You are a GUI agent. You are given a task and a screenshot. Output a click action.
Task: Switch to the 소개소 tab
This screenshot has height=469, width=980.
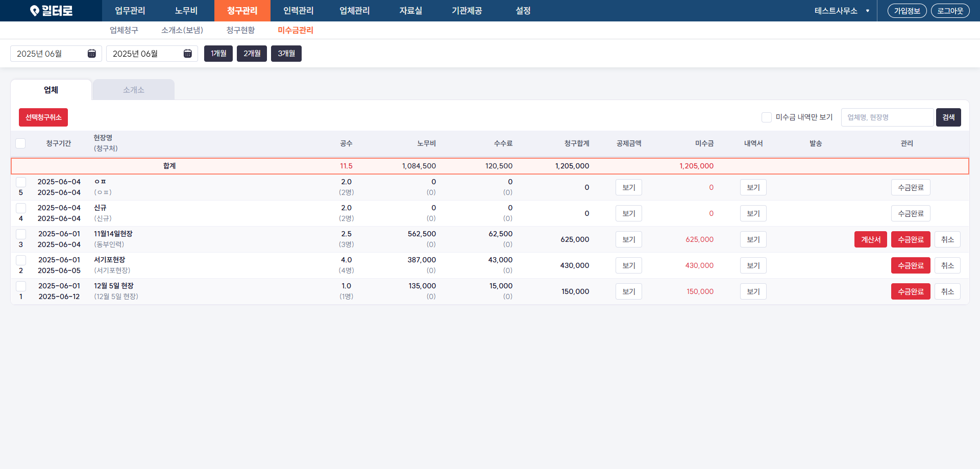(133, 90)
